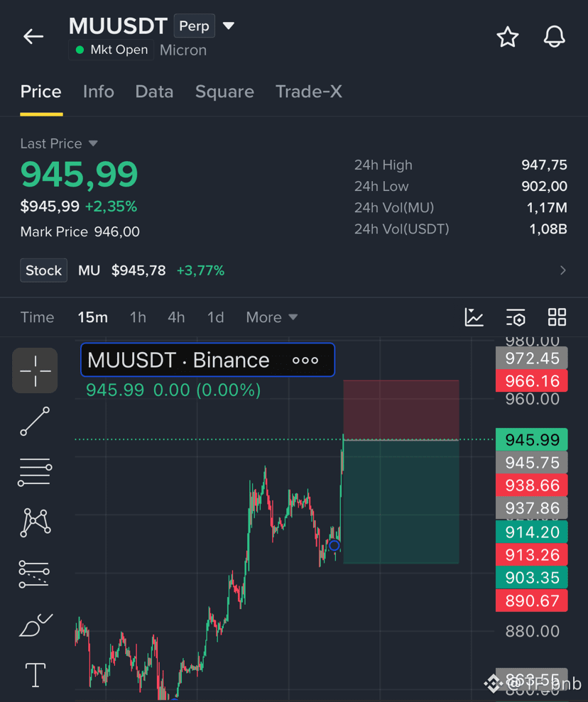Select the 1d interval

(215, 317)
